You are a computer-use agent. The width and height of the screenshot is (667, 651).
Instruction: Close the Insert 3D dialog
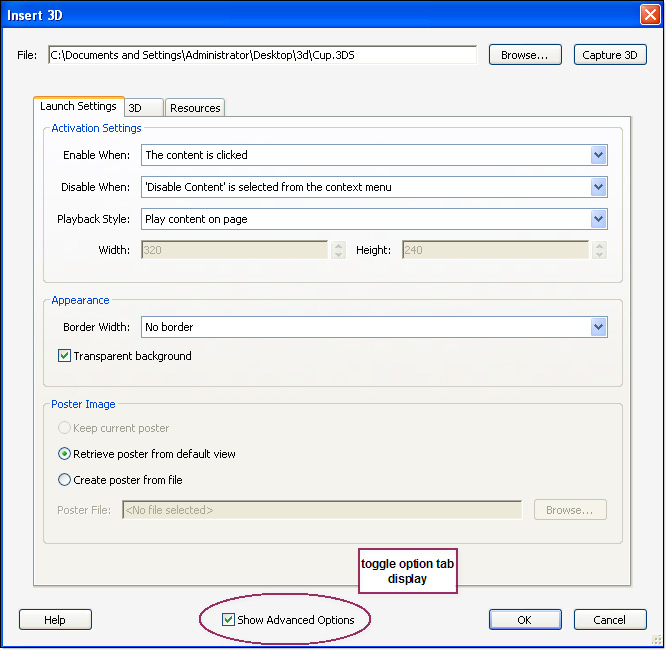coord(648,15)
